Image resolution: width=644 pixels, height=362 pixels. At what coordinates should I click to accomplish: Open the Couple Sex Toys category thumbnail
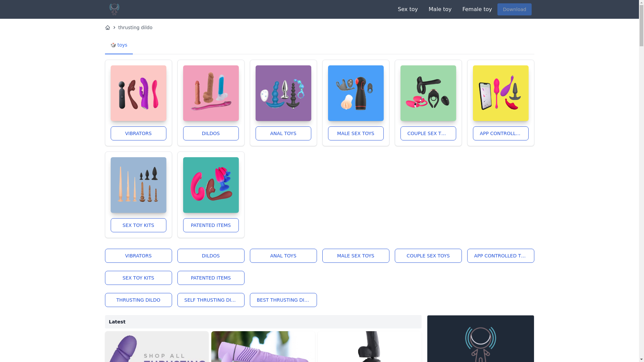pyautogui.click(x=428, y=93)
